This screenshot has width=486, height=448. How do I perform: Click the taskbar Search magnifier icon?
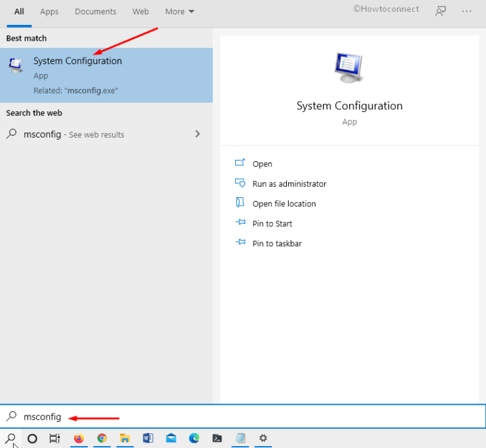click(x=10, y=438)
